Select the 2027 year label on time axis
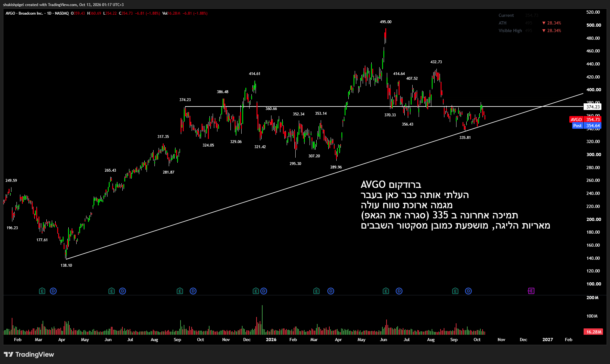This screenshot has width=610, height=364. 548,340
